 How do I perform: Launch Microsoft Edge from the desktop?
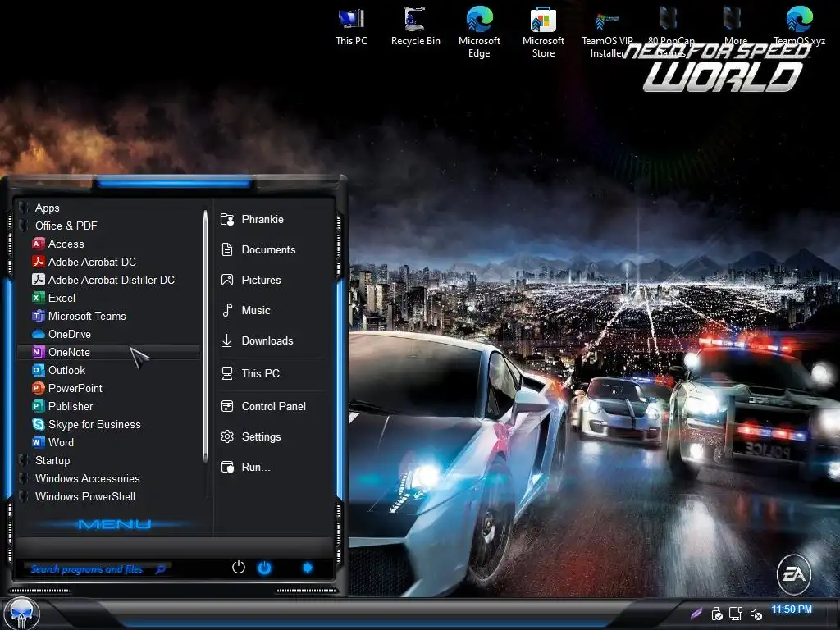[479, 32]
